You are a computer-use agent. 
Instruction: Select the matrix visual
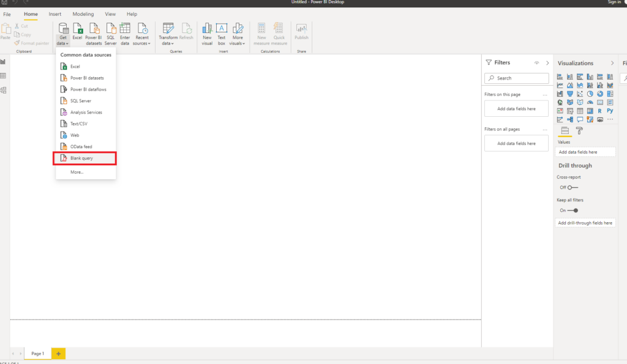coord(590,111)
